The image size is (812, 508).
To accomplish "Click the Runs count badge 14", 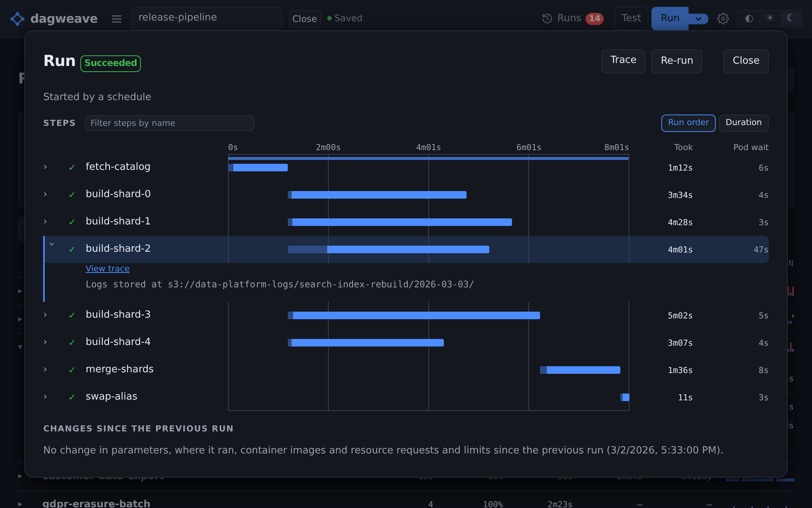I will coord(594,18).
